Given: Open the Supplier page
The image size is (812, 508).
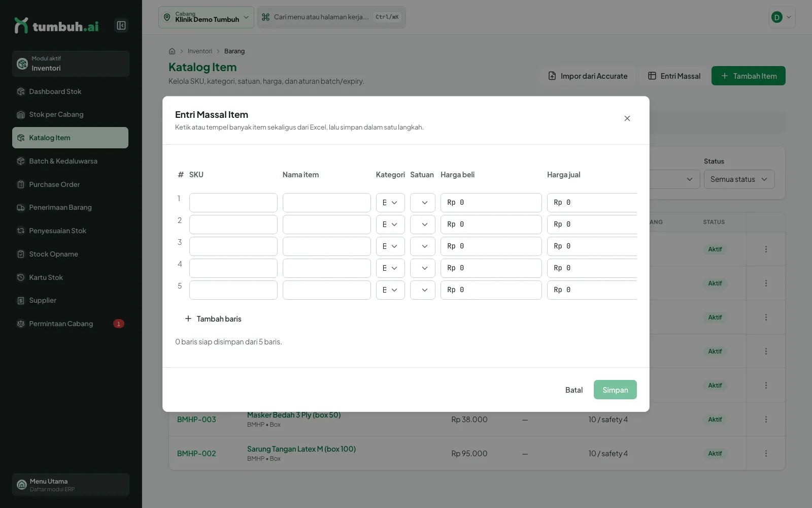Looking at the screenshot, I should pyautogui.click(x=70, y=300).
